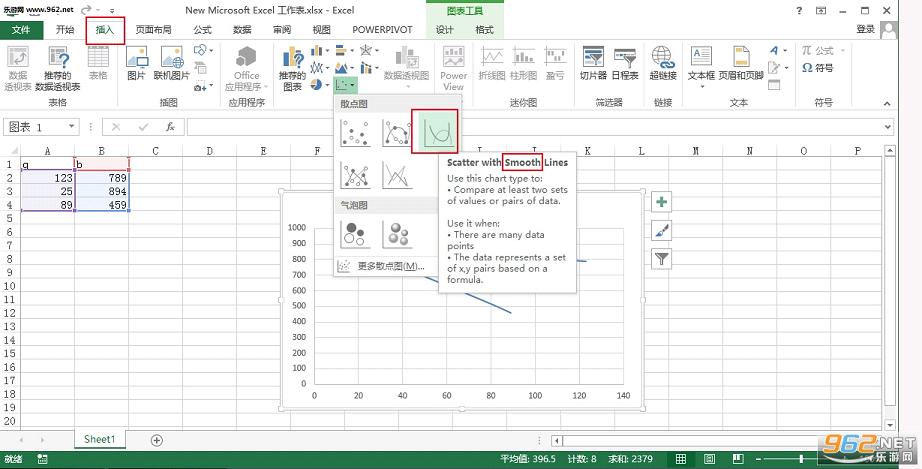
Task: Select cell A2 containing 123
Action: pos(48,177)
